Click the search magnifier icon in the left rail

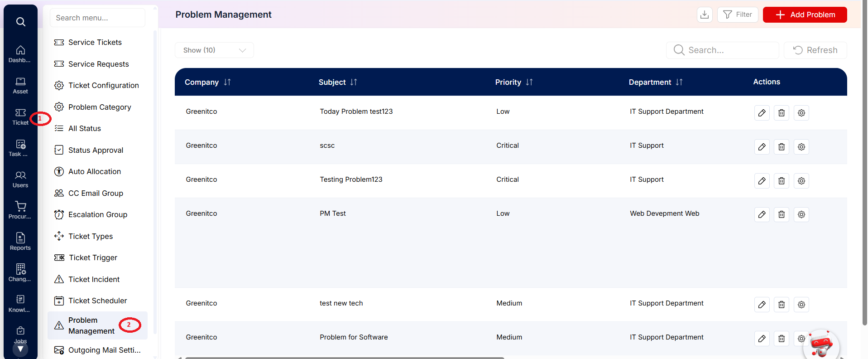click(x=20, y=22)
